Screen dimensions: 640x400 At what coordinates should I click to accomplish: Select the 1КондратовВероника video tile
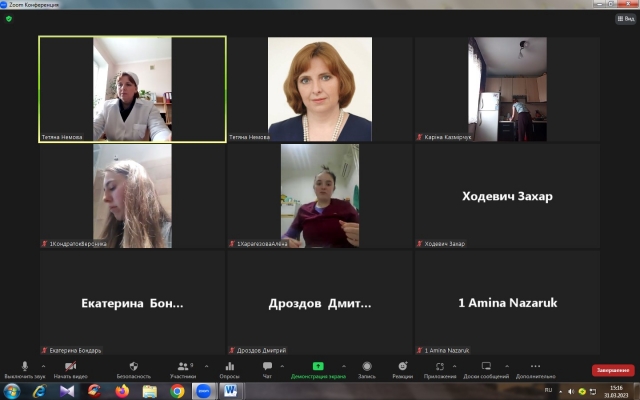133,196
